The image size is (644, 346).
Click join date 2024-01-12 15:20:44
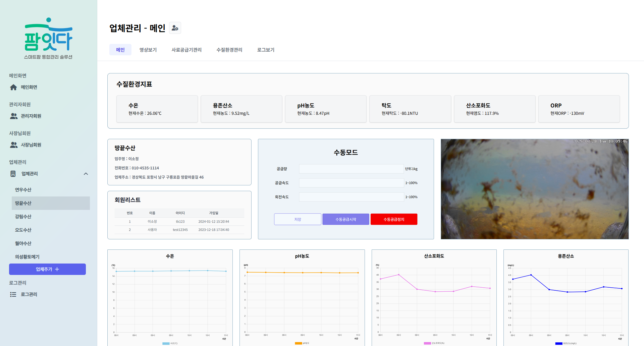(214, 222)
